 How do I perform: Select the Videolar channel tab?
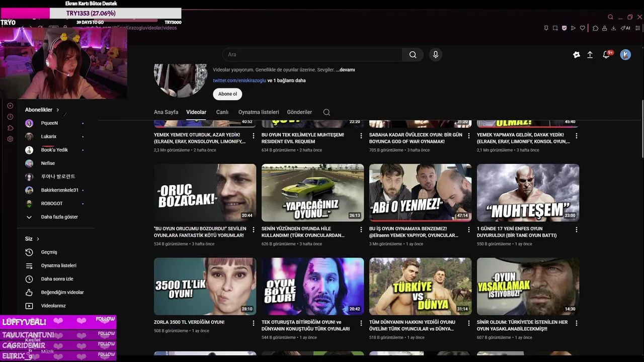coord(196,112)
